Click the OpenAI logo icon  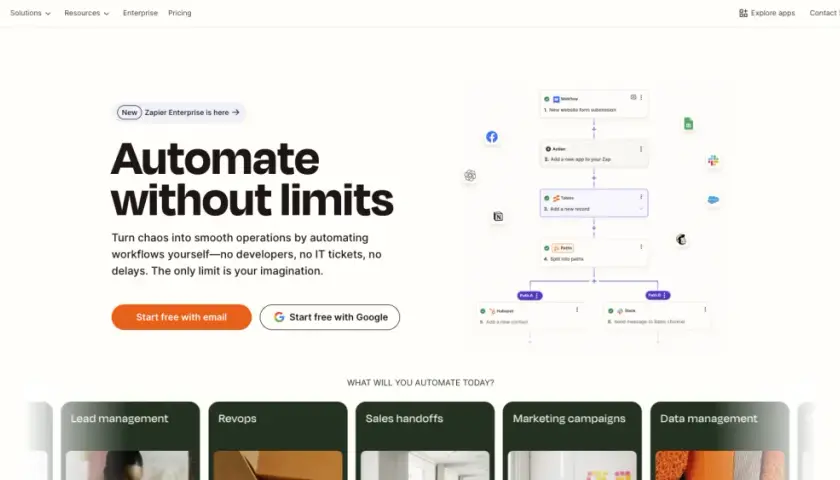pyautogui.click(x=470, y=175)
